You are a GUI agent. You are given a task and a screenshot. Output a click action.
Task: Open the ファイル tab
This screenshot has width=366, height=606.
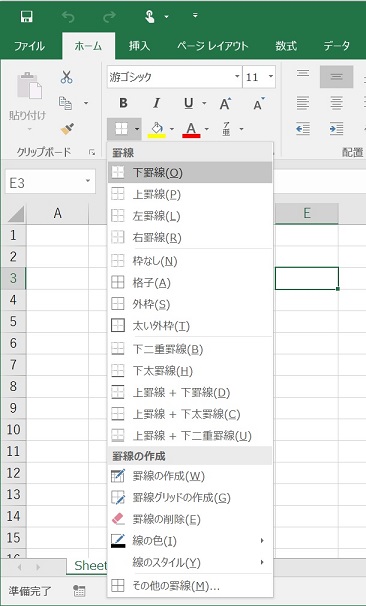click(x=30, y=46)
